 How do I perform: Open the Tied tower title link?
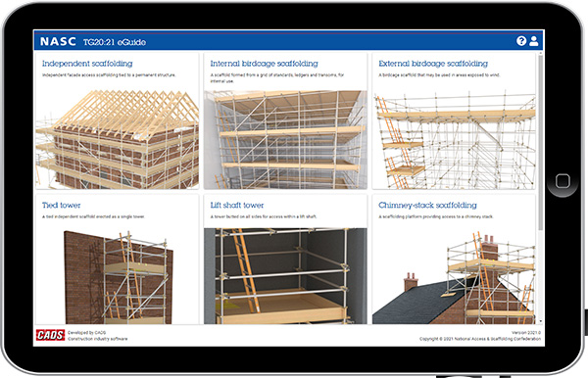point(61,205)
